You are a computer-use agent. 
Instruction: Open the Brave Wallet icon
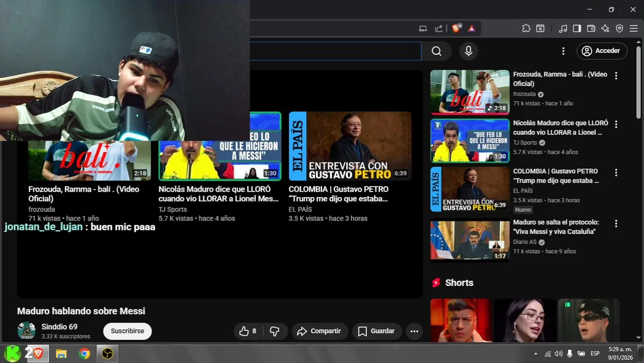(x=591, y=29)
